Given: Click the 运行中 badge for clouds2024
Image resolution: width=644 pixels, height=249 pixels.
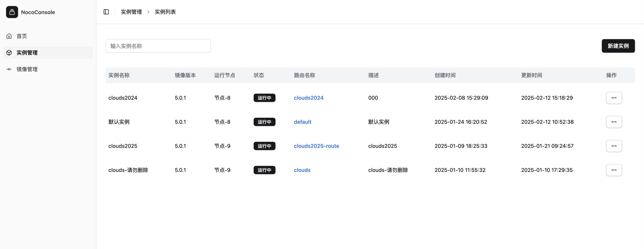Looking at the screenshot, I should (264, 98).
